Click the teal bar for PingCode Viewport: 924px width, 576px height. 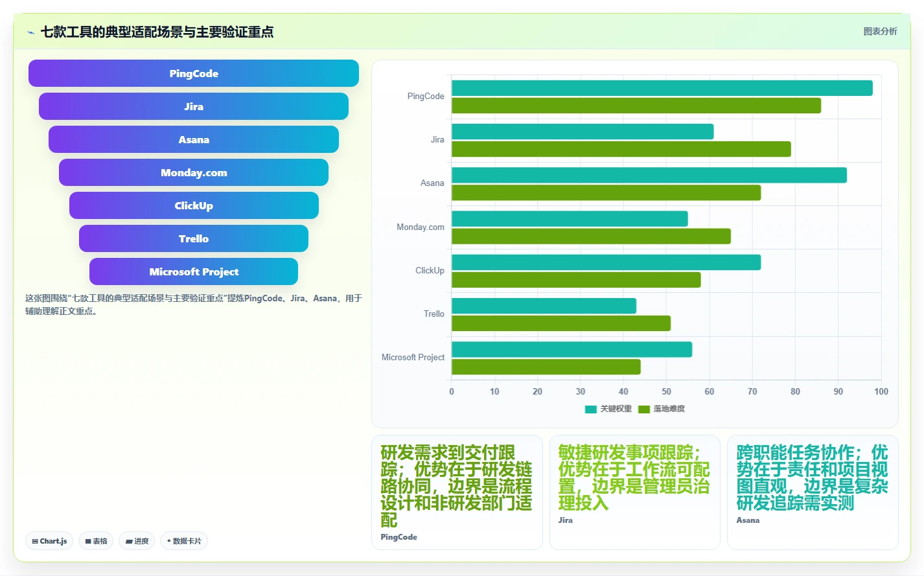pos(662,88)
